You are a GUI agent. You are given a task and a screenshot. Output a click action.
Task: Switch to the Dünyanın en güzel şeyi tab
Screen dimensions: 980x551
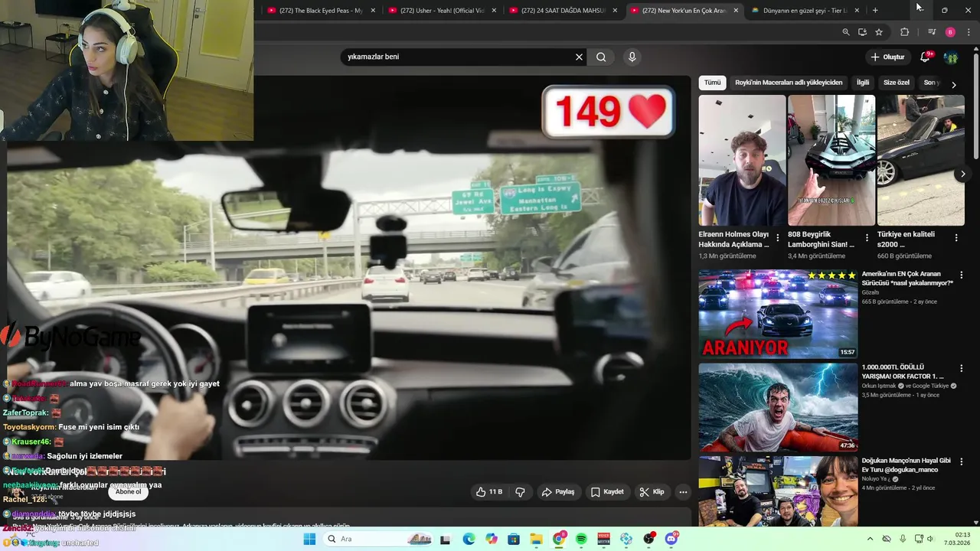click(x=805, y=10)
